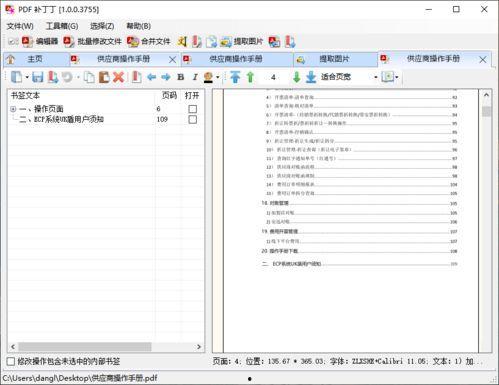This screenshot has width=499, height=385.
Task: Click the red X delete bookmark icon
Action: pos(118,77)
